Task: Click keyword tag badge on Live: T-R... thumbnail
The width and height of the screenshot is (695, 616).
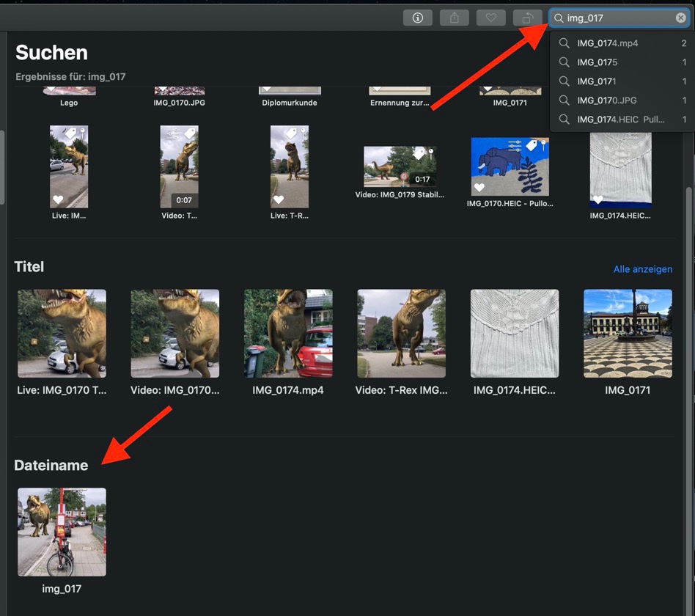Action: (x=291, y=133)
